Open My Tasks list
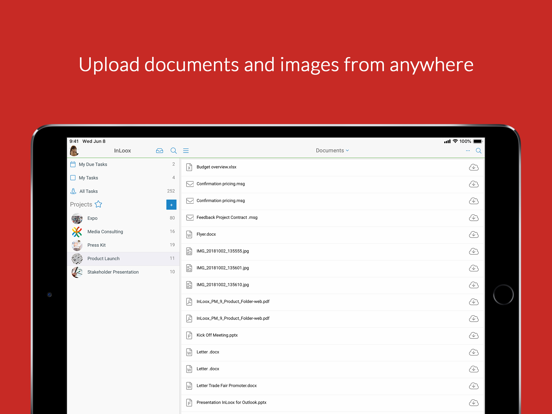Viewport: 552px width, 414px height. tap(123, 178)
